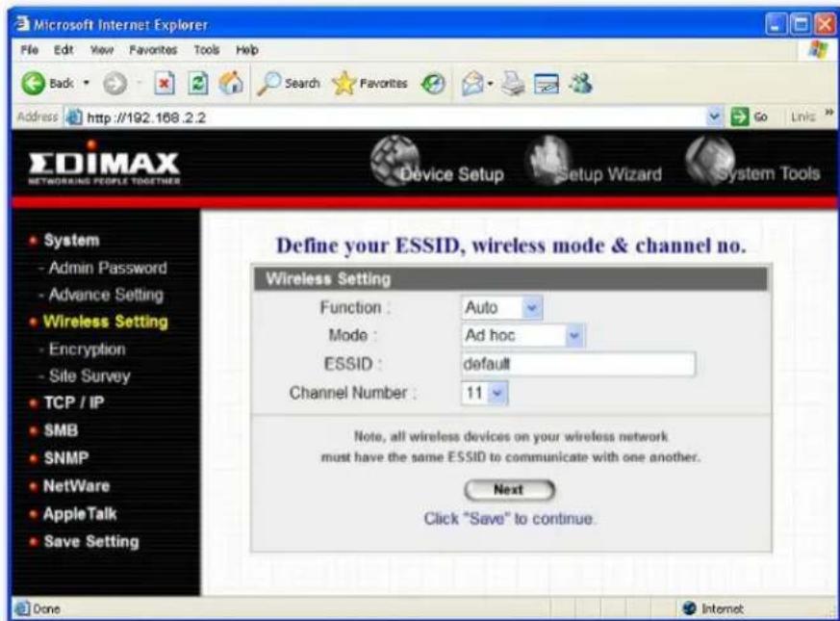Click the History icon
840x621 pixels.
(432, 84)
